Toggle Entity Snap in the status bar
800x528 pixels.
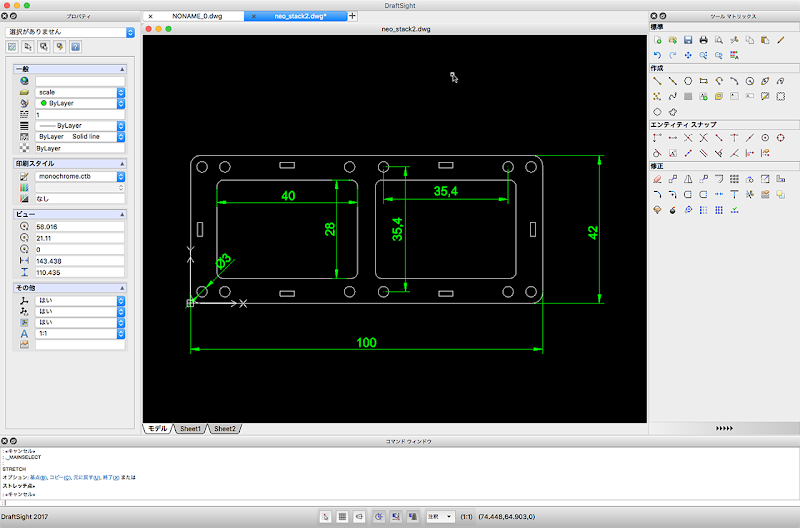click(x=395, y=517)
